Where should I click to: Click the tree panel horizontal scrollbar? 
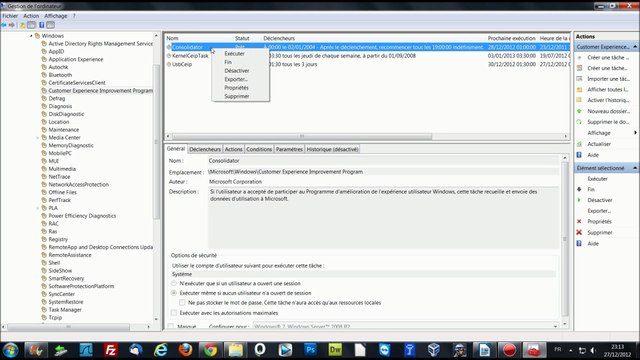tap(69, 327)
